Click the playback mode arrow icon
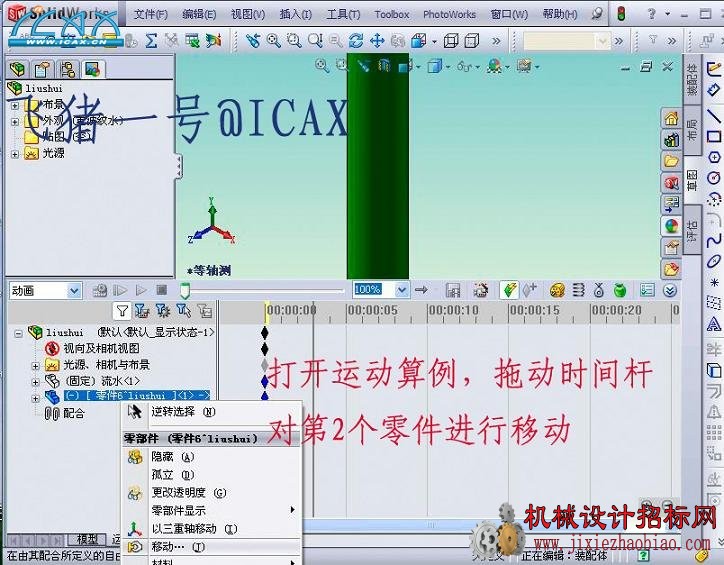 (x=421, y=290)
